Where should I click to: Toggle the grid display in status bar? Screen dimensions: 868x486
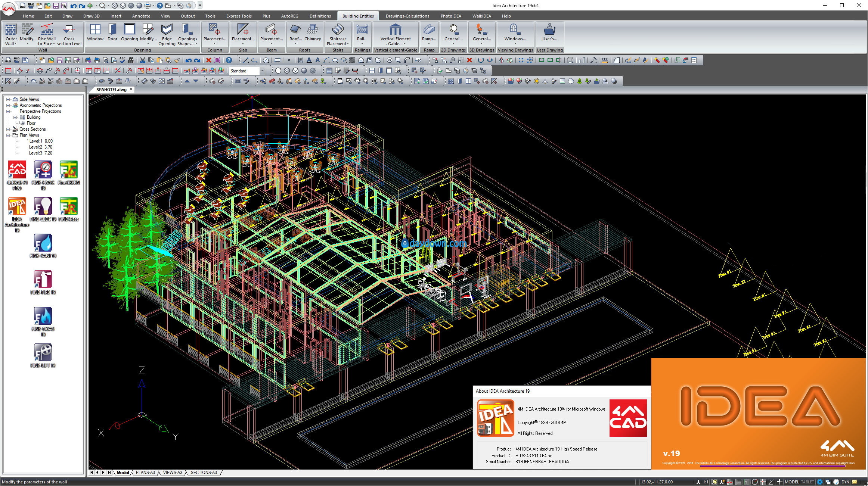[x=738, y=482]
